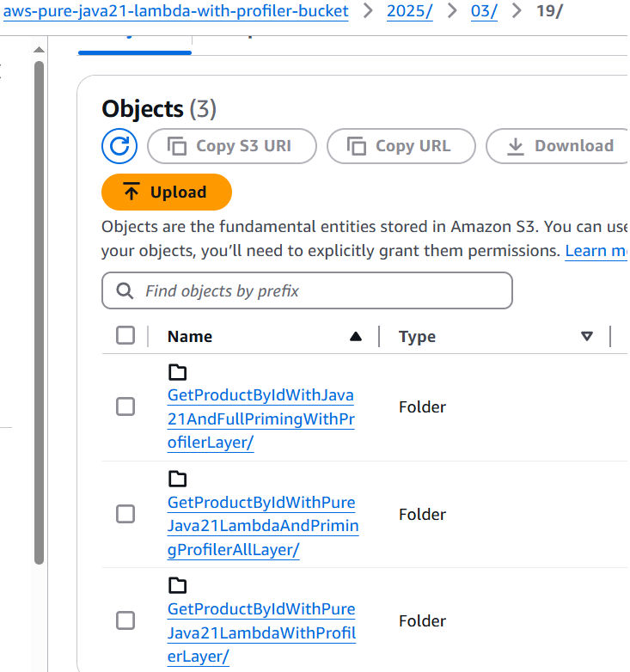Click the sidebar scrollbar up arrow
Viewport: 630px width, 672px height.
click(39, 50)
